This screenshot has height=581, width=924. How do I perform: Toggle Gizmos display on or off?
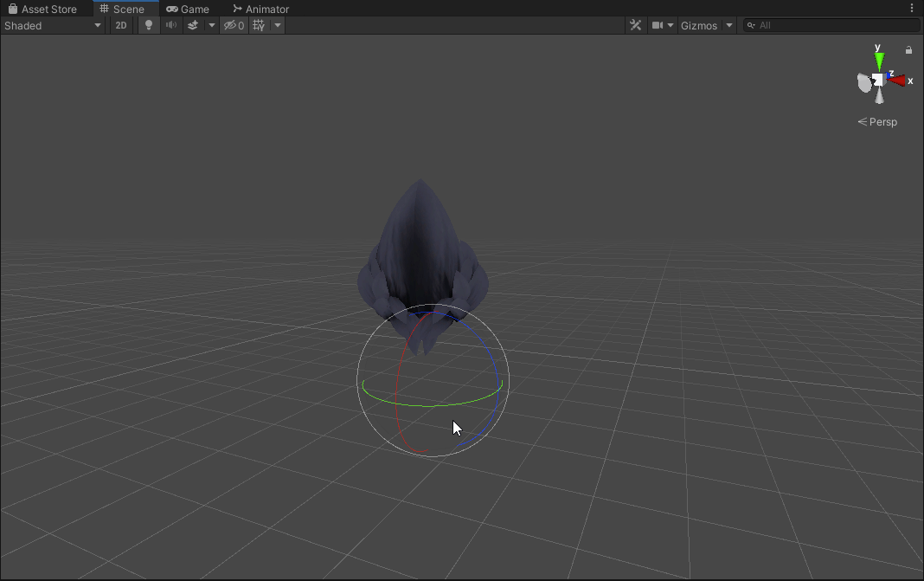coord(699,25)
